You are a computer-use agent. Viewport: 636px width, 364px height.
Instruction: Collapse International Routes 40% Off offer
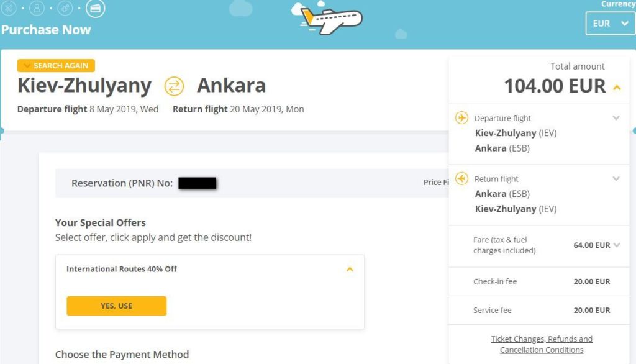tap(350, 269)
